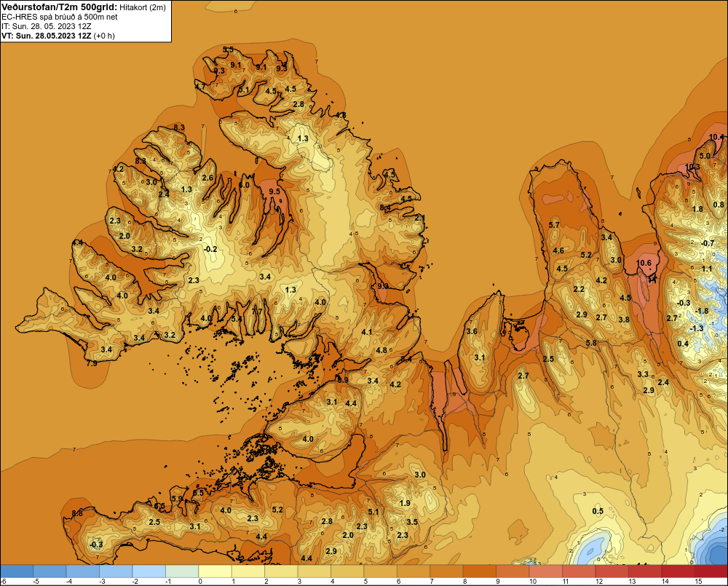This screenshot has width=728, height=586.
Task: Pick the legend swatch between 9 and 10
Action: (x=513, y=571)
